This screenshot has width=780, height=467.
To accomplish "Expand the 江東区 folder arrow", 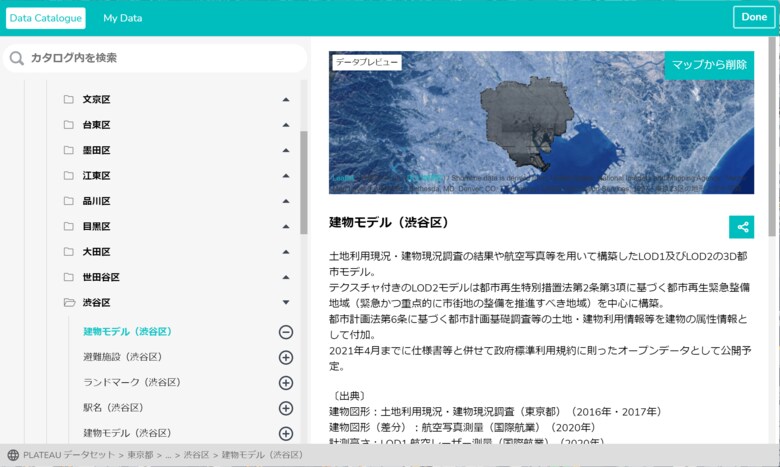I will pyautogui.click(x=286, y=176).
